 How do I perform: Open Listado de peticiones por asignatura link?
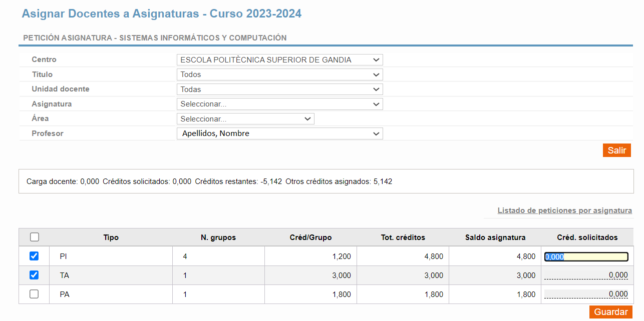coord(565,210)
